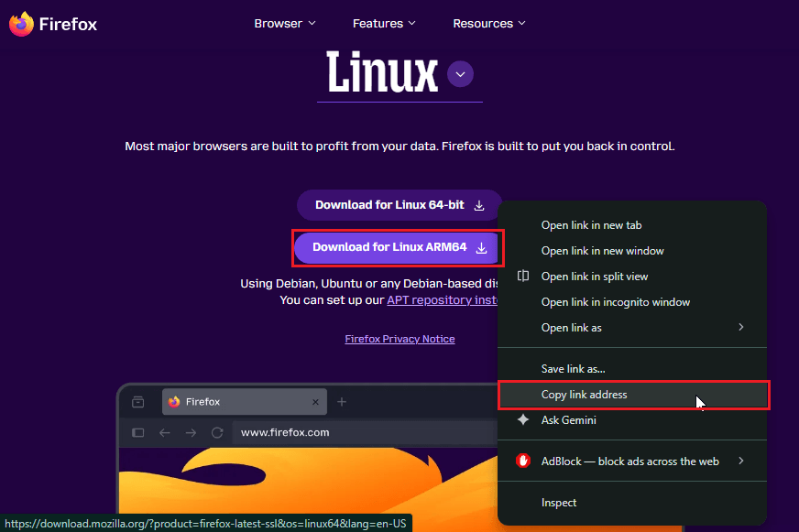Expand the AdBlock submenu entry

pyautogui.click(x=632, y=461)
